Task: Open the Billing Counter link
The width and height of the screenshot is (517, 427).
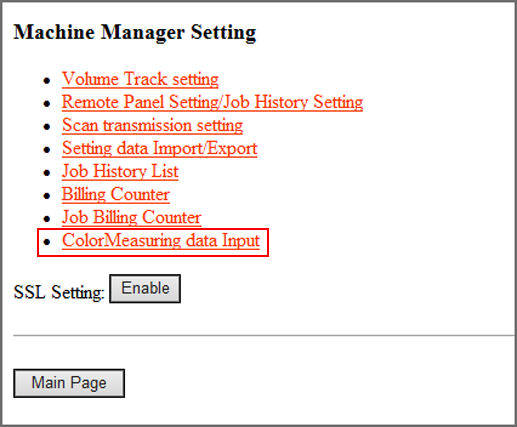Action: 116,195
